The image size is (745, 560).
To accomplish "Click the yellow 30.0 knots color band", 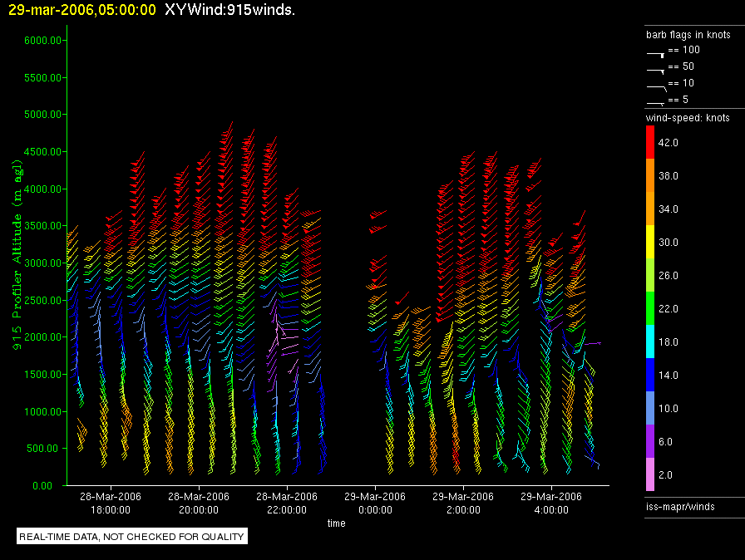I will point(650,242).
